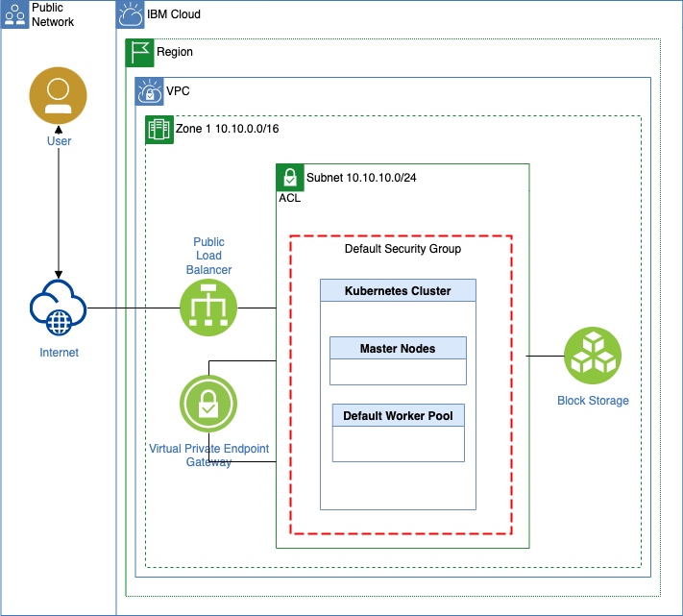The width and height of the screenshot is (683, 616).
Task: Click the Region flag icon
Action: coord(140,53)
